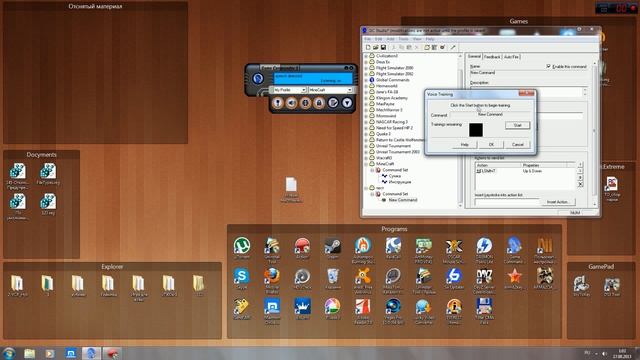Click the GC Studio tree vertical scrollbar
Viewport: 640px width, 360px height.
pos(460,130)
